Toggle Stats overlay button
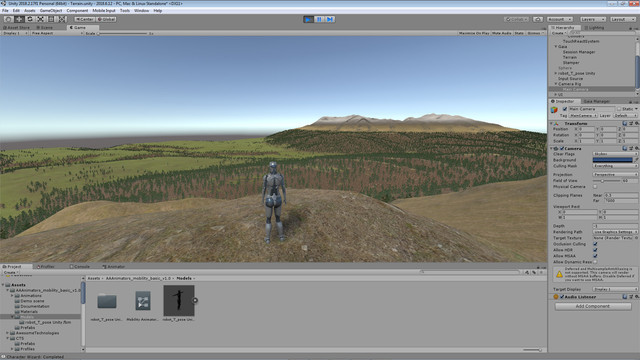 tap(519, 33)
